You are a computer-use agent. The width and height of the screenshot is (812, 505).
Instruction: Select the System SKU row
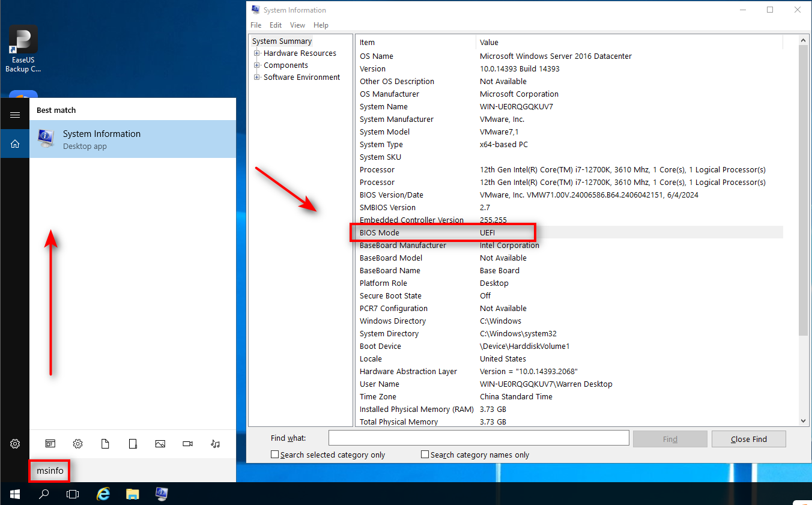[569, 157]
